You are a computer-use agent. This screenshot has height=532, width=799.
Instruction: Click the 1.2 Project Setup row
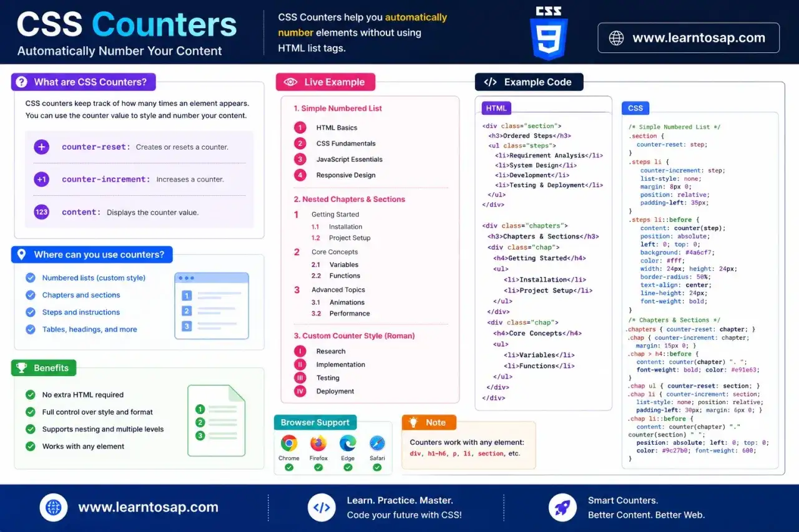(341, 238)
